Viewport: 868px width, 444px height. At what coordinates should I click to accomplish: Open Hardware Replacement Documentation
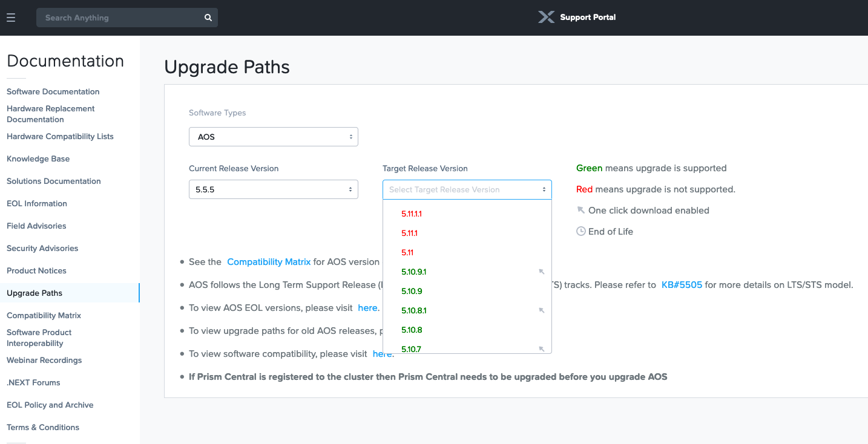coord(51,114)
